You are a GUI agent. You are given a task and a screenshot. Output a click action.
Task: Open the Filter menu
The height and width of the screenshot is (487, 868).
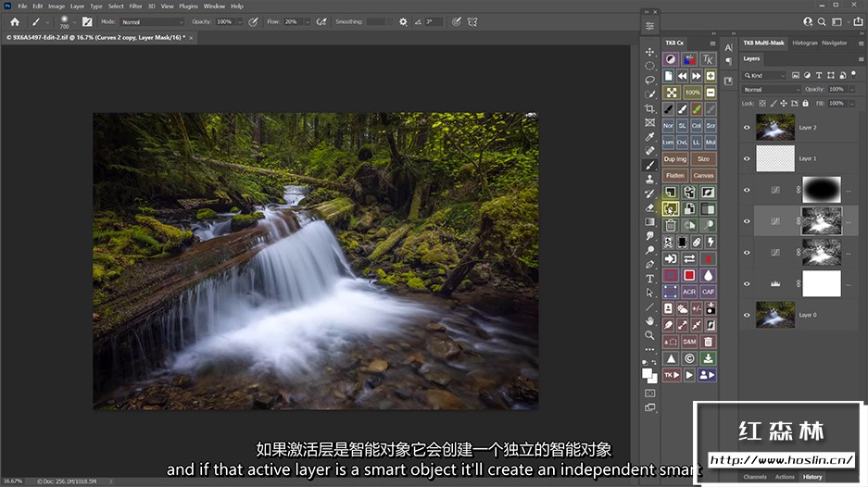click(x=135, y=6)
